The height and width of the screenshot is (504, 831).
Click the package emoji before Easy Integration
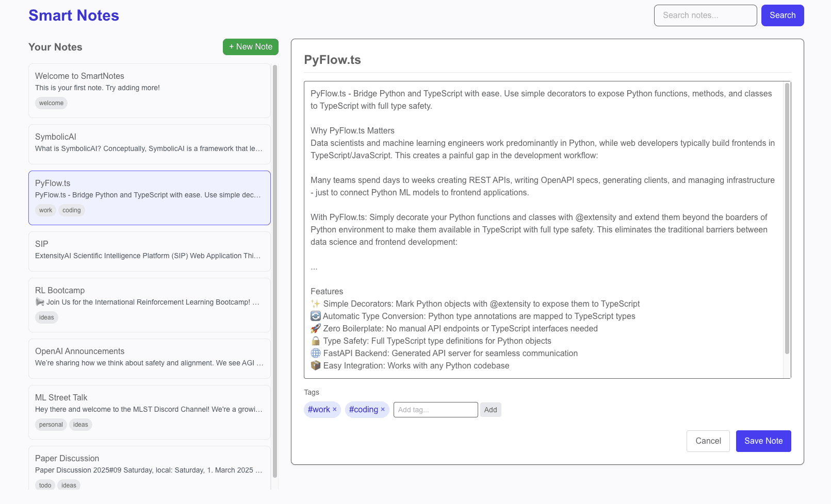tap(316, 366)
